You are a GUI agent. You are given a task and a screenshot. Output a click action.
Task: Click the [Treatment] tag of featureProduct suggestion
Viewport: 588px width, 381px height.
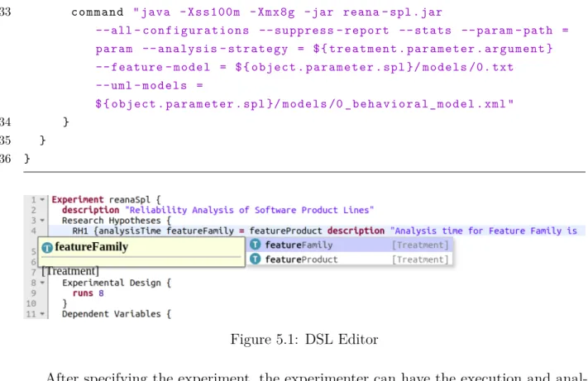coord(420,260)
